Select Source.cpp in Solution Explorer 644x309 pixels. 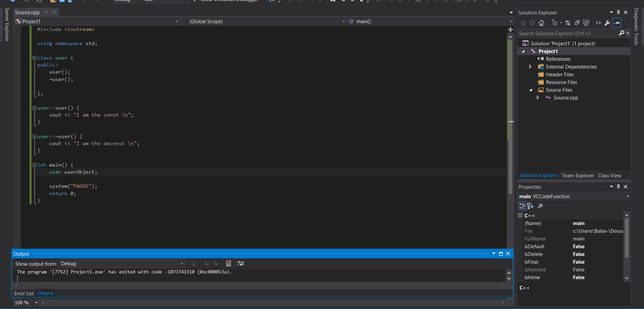[x=566, y=97]
